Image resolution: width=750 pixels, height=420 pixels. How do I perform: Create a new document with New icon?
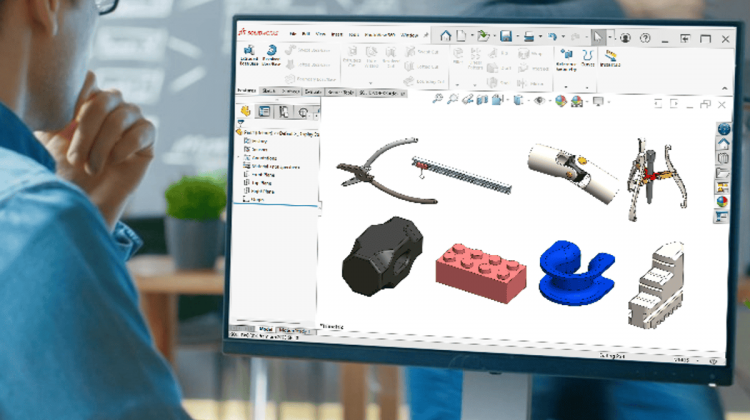[x=461, y=36]
